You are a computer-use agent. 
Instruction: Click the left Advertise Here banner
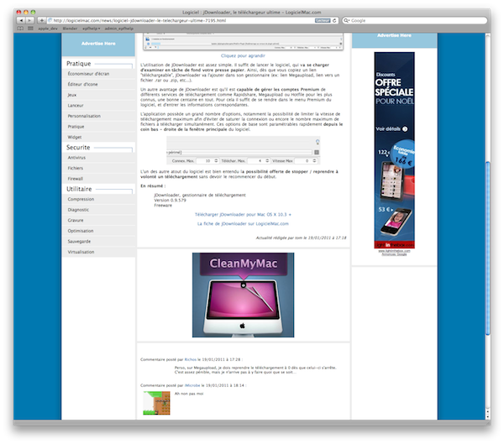98,44
